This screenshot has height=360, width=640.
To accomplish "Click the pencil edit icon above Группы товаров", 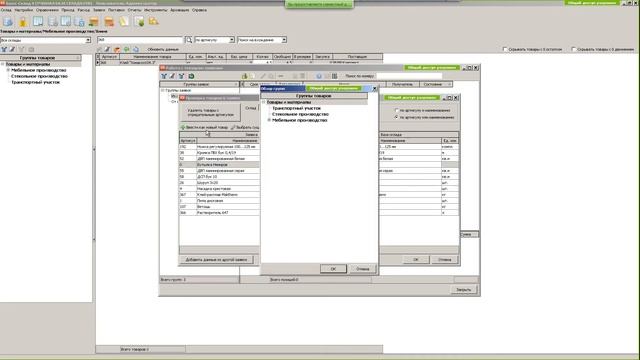I will pos(12,49).
